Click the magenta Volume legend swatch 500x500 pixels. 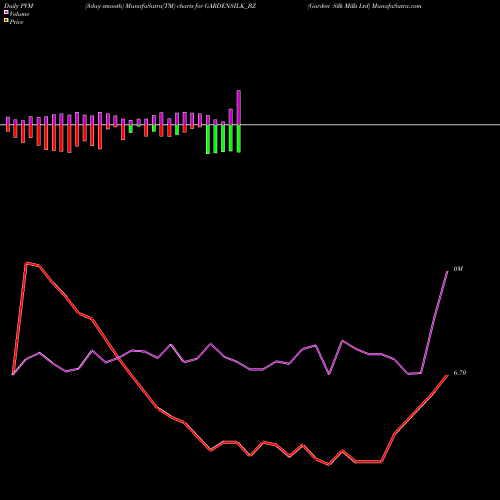(x=6, y=12)
